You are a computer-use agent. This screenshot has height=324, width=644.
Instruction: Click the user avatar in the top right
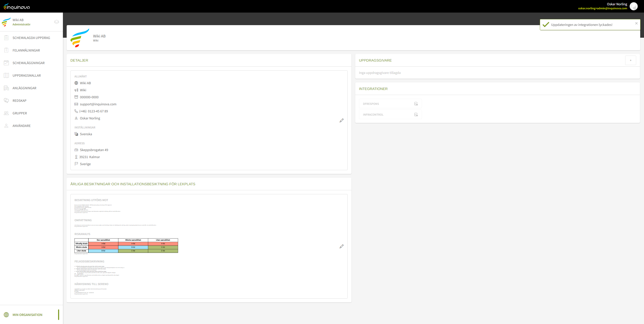point(633,6)
